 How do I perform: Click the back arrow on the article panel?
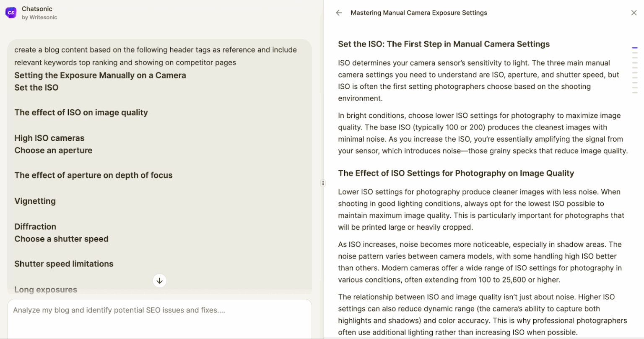(x=339, y=13)
